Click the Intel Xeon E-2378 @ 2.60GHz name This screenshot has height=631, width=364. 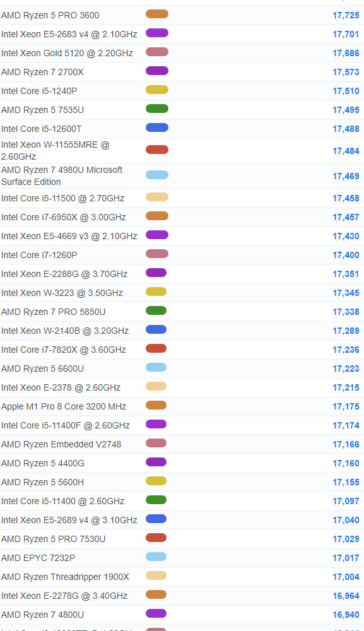[61, 387]
